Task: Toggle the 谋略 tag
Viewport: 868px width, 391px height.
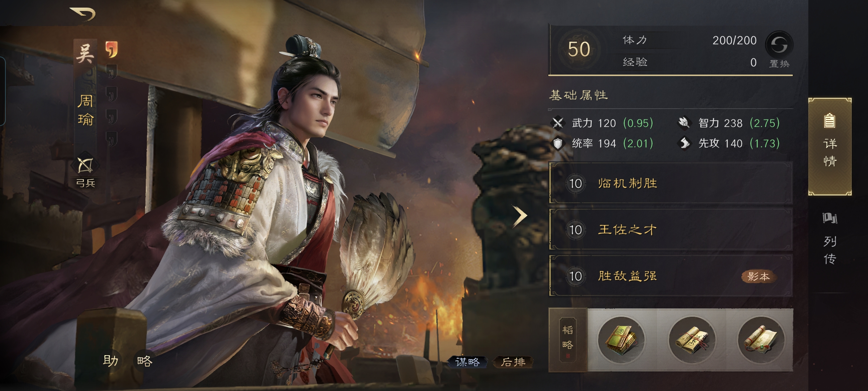Action: click(x=467, y=362)
